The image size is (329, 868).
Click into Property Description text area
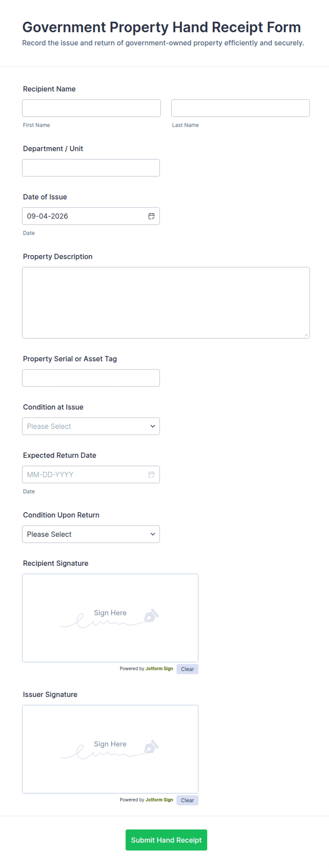click(166, 303)
